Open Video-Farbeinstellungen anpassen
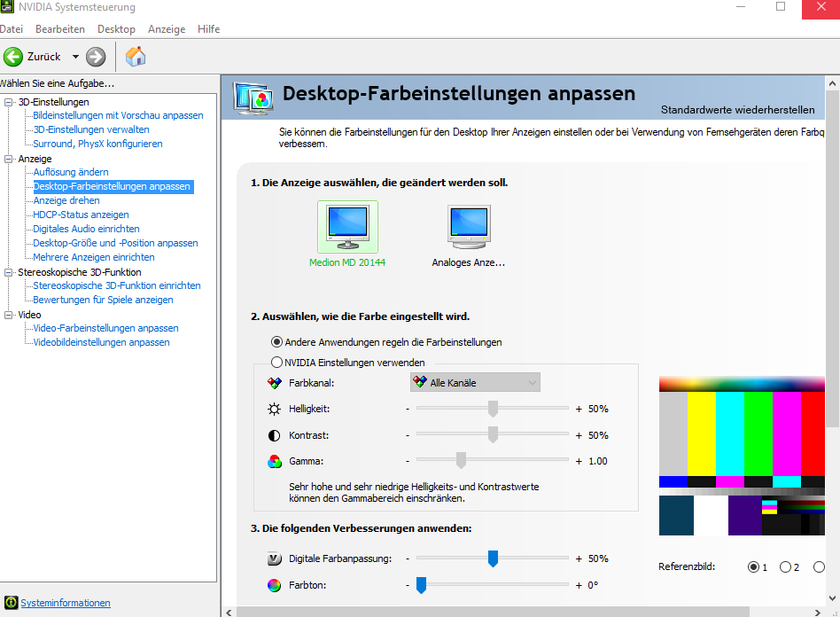 [x=105, y=328]
